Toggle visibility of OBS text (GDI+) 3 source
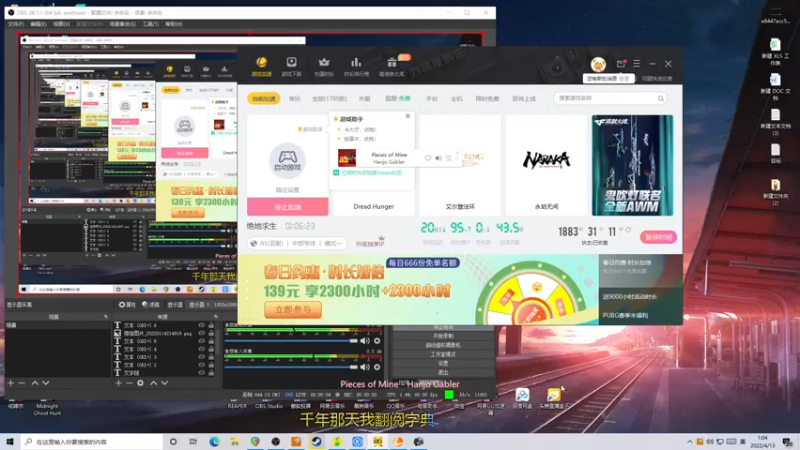Viewport: 800px width, 450px height. point(202,357)
